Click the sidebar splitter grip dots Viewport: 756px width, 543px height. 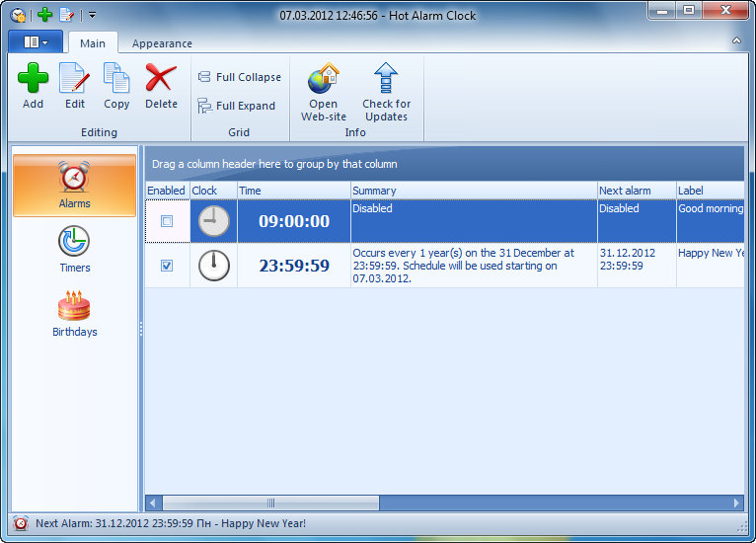point(141,329)
